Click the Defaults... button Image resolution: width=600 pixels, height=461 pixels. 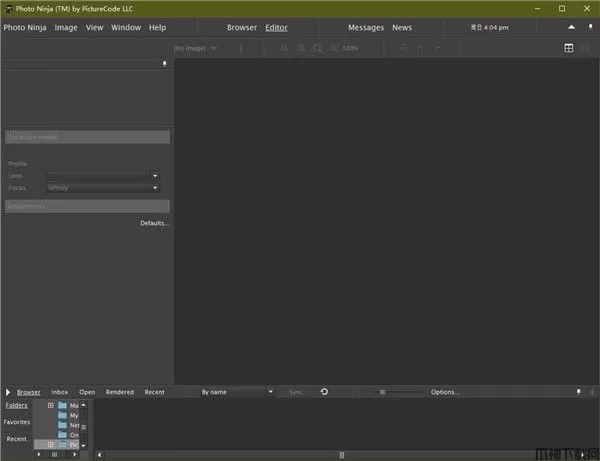[x=154, y=223]
